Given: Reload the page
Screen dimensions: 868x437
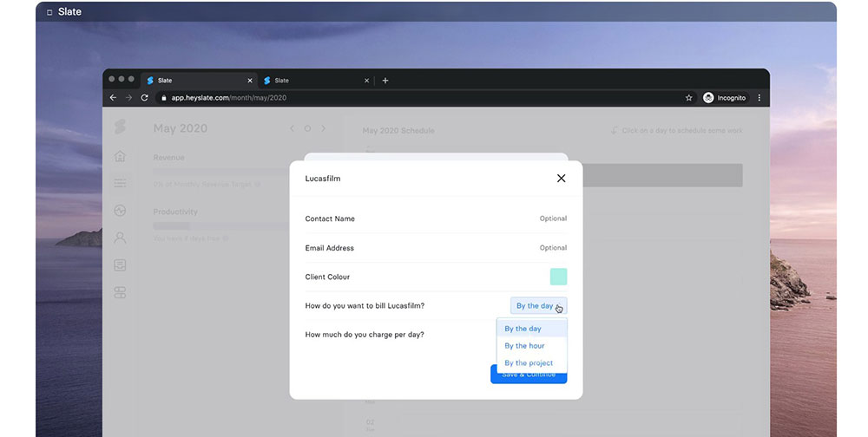Looking at the screenshot, I should coord(144,97).
